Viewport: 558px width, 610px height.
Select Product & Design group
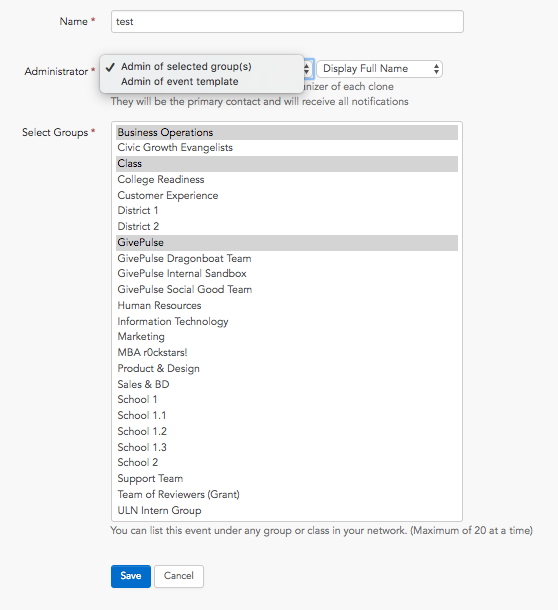pyautogui.click(x=287, y=369)
